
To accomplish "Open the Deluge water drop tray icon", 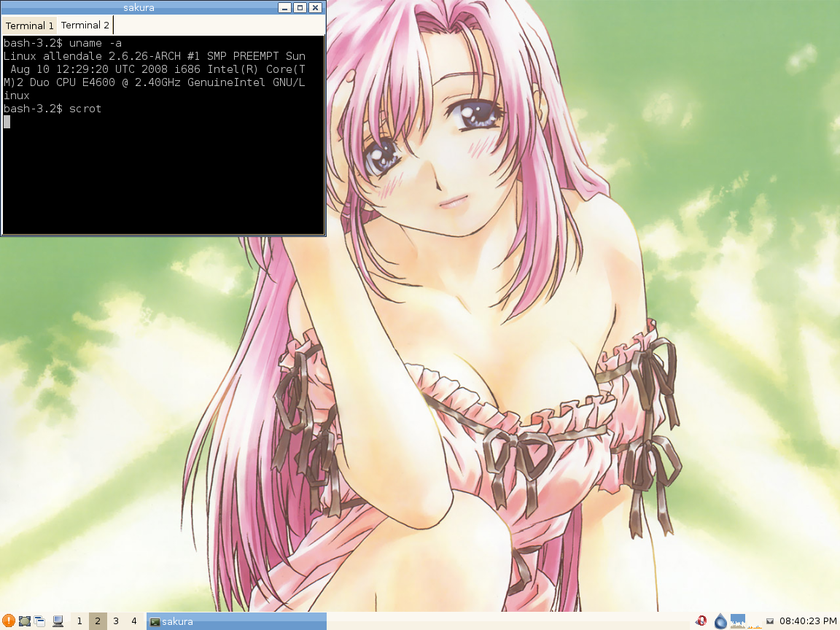I will (x=720, y=621).
